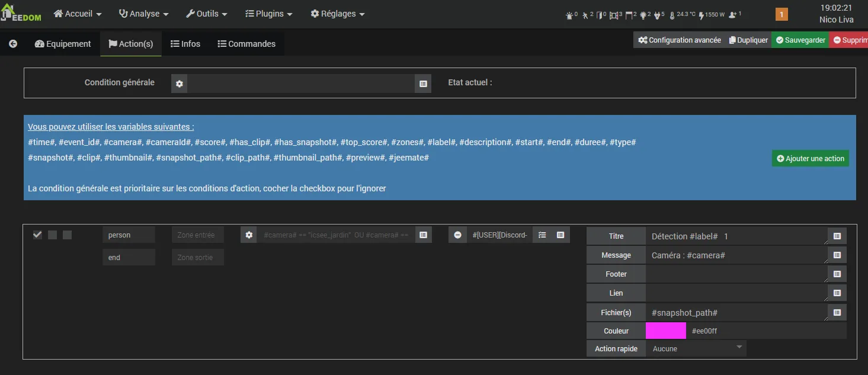
Task: Click the list icon of Fichier(s) field
Action: (837, 312)
